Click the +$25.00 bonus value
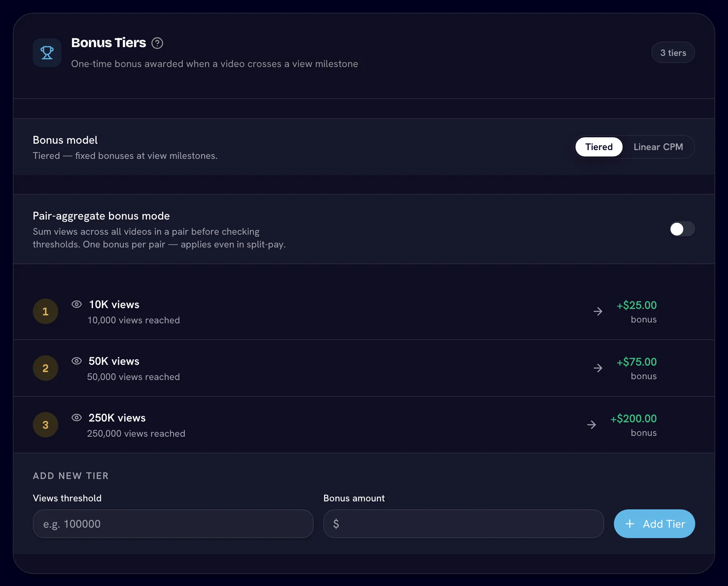 [x=637, y=305]
